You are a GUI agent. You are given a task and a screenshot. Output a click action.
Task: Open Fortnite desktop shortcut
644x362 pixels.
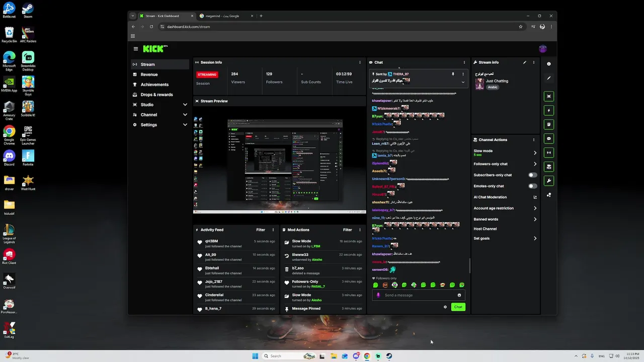click(28, 158)
